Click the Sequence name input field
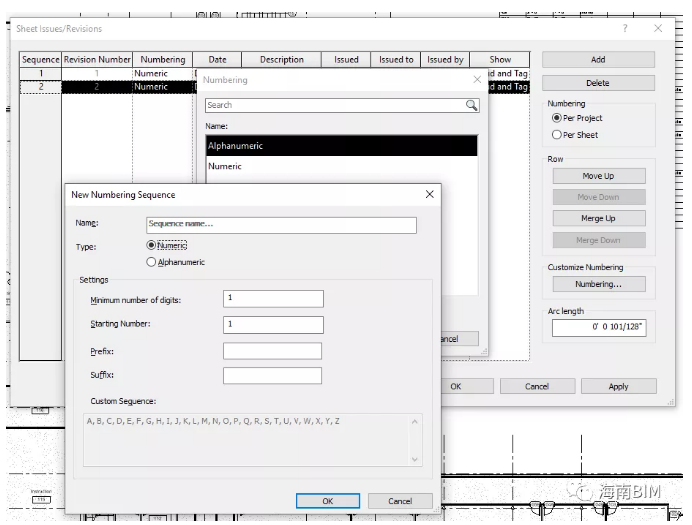This screenshot has width=692, height=525. click(281, 225)
